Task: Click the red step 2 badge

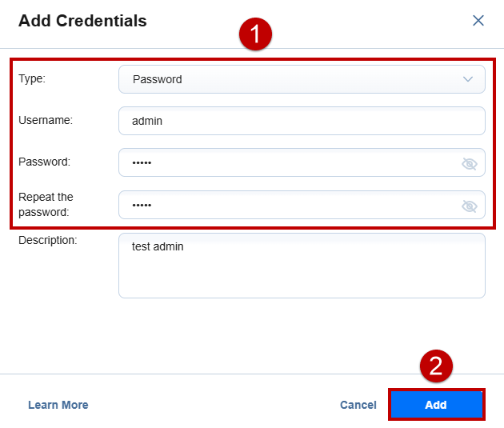Action: [436, 366]
